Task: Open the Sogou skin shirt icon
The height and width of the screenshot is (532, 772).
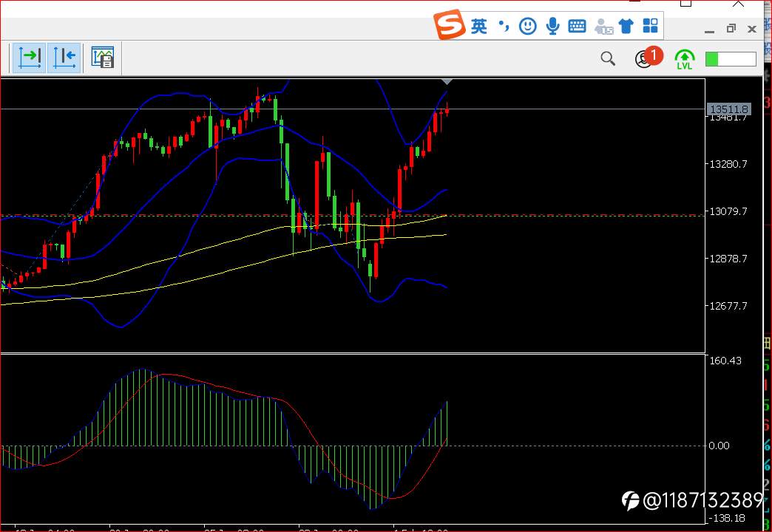Action: [x=626, y=26]
